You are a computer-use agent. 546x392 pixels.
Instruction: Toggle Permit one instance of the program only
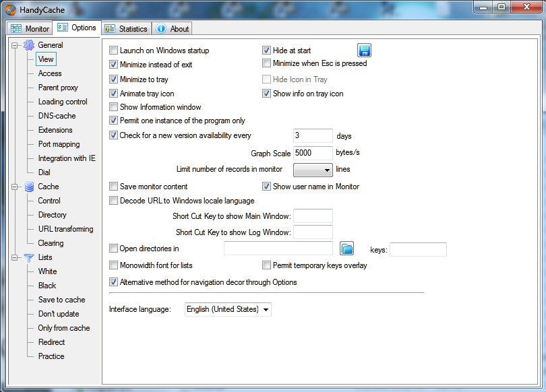pyautogui.click(x=113, y=121)
